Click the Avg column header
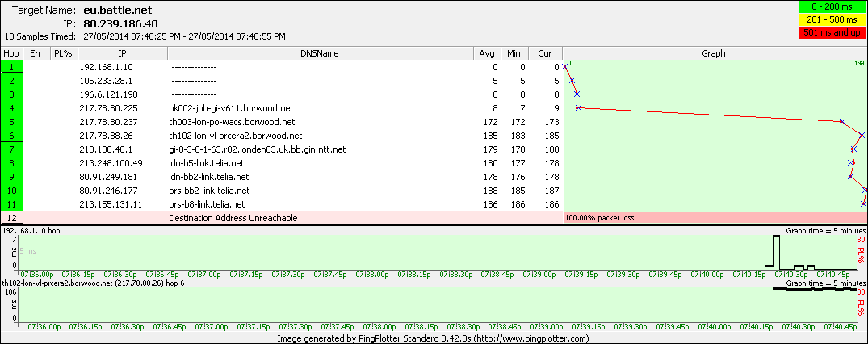This screenshot has width=868, height=344. [487, 54]
